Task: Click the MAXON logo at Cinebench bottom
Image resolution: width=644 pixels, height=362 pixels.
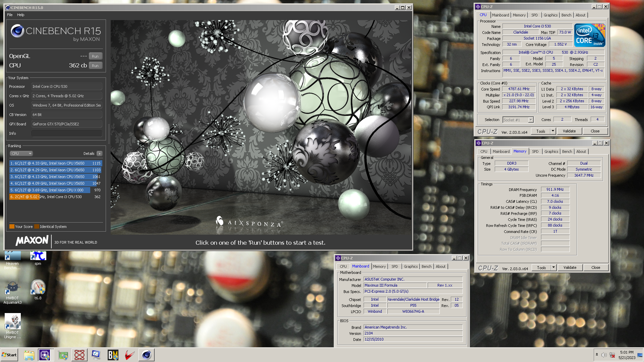Action: point(32,241)
